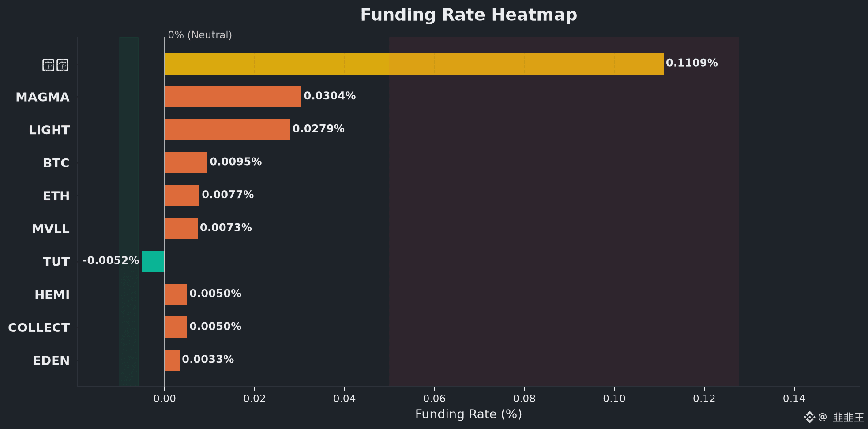Click MAGMA's 0.0304% value label

coord(330,96)
